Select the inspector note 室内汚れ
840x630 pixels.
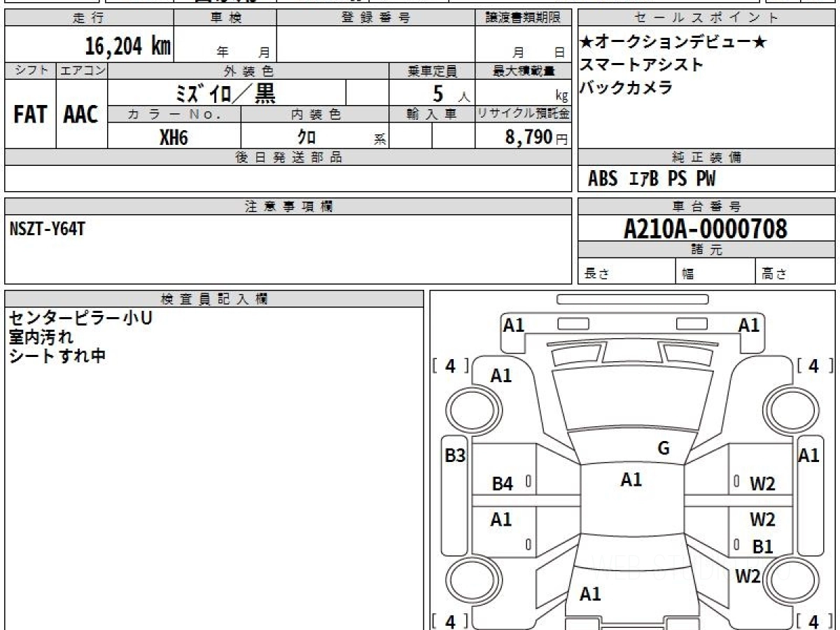click(40, 337)
